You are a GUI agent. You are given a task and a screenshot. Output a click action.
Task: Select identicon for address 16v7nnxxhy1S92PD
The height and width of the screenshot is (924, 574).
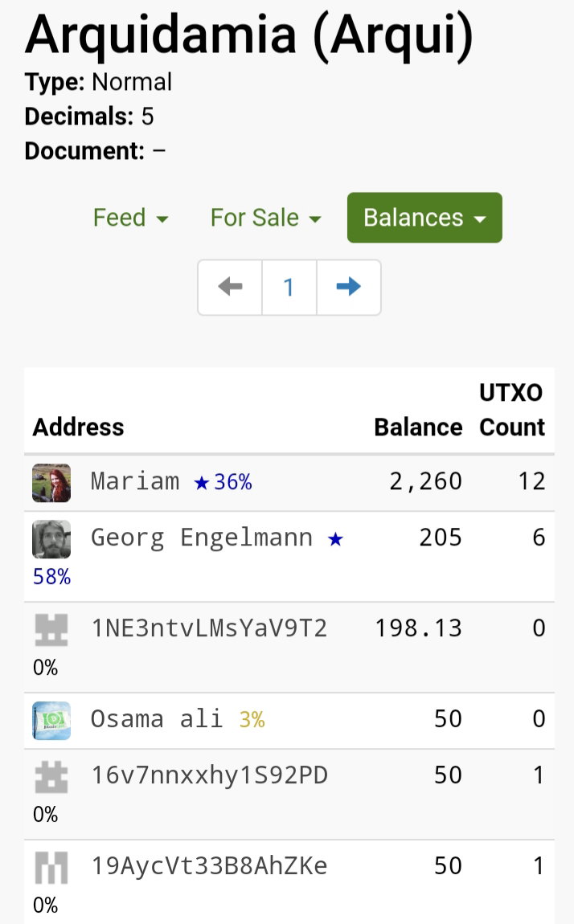point(51,777)
